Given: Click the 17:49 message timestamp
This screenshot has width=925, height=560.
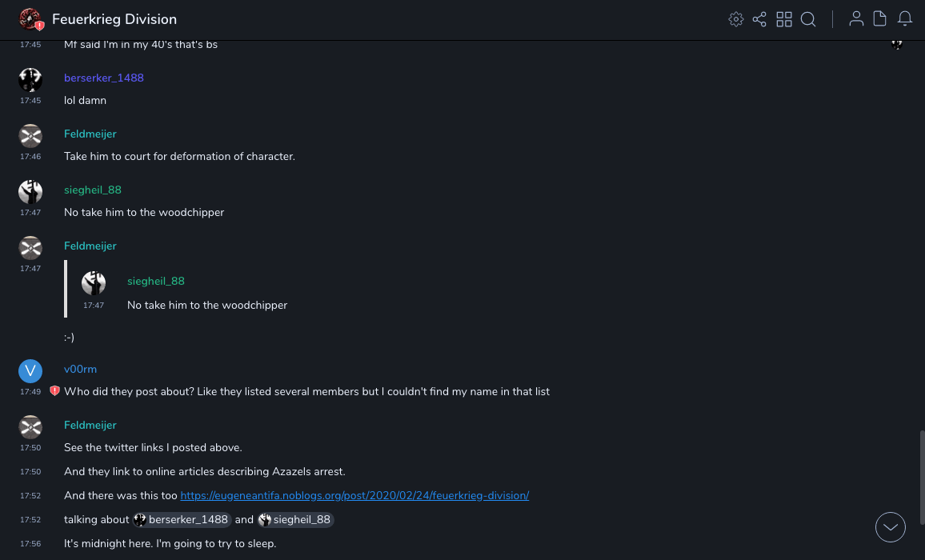Looking at the screenshot, I should point(30,392).
